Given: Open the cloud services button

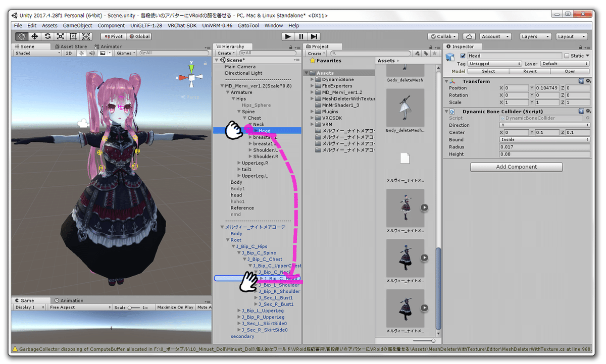Looking at the screenshot, I should pyautogui.click(x=470, y=36).
